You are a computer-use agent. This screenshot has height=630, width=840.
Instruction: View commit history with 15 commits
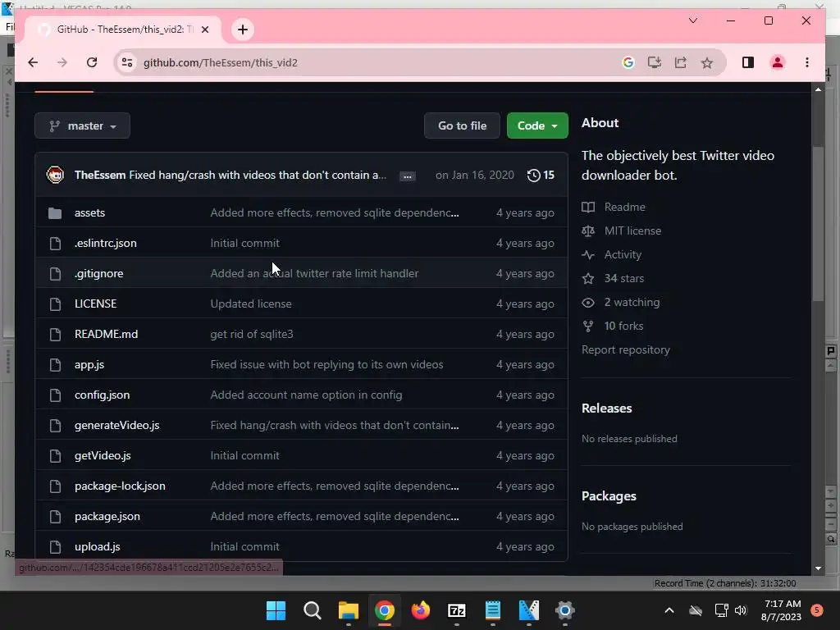541,176
